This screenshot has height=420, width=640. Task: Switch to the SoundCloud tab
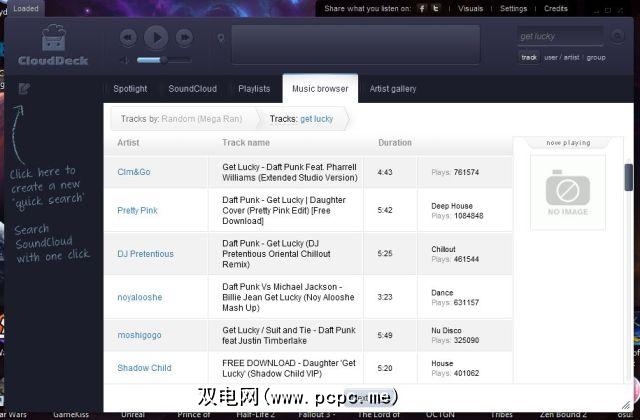coord(193,89)
